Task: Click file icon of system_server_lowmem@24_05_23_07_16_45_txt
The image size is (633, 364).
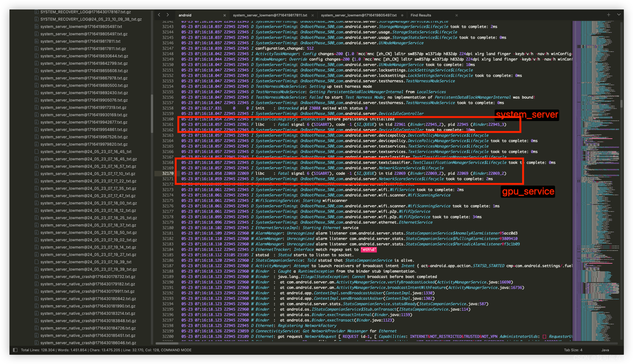Action: (37, 151)
